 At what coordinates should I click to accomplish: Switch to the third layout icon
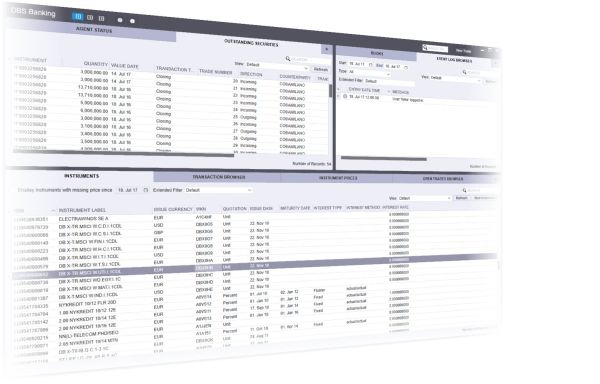point(101,18)
